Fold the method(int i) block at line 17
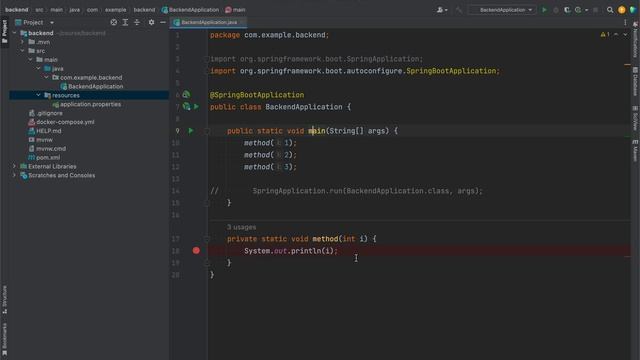 coord(207,239)
